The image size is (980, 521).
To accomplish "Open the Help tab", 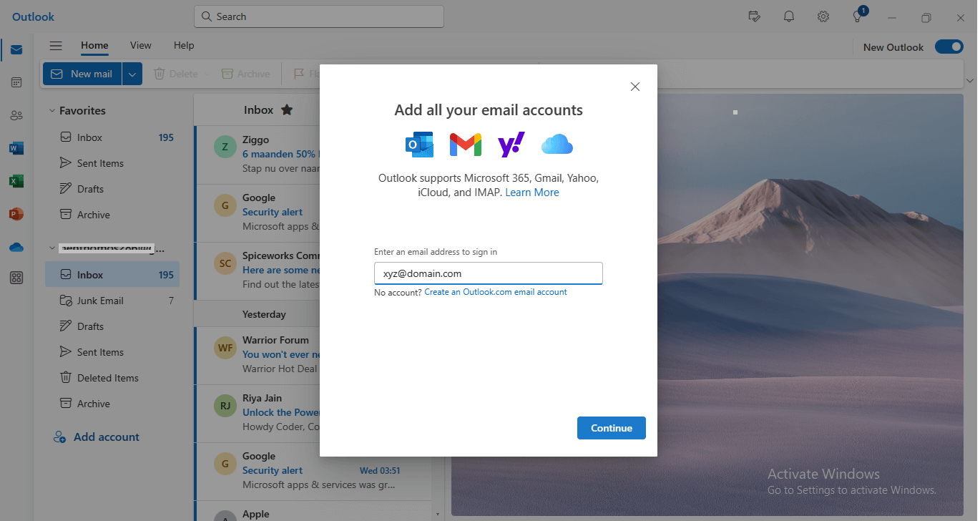I will point(184,45).
